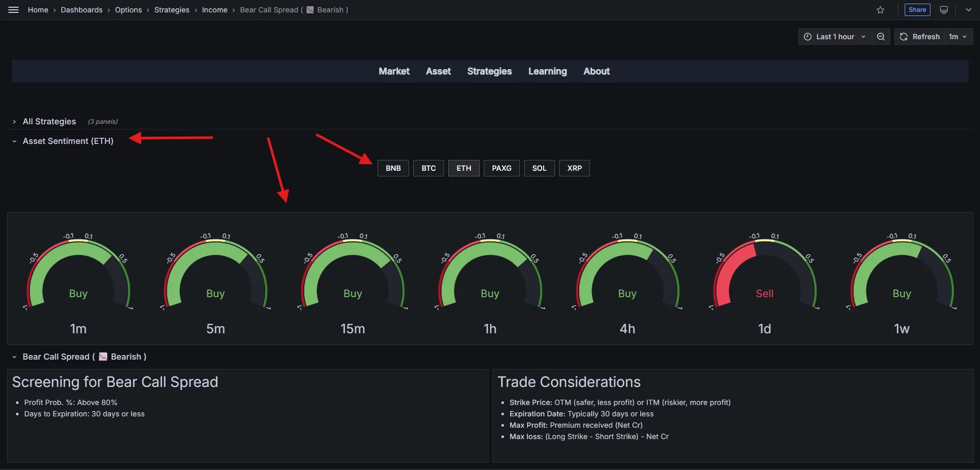The image size is (980, 470).
Task: Switch asset sentiment to BTC
Action: click(x=428, y=168)
